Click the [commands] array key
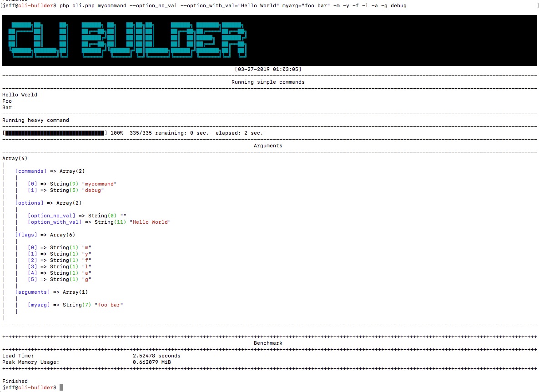This screenshot has height=392, width=539. 31,171
